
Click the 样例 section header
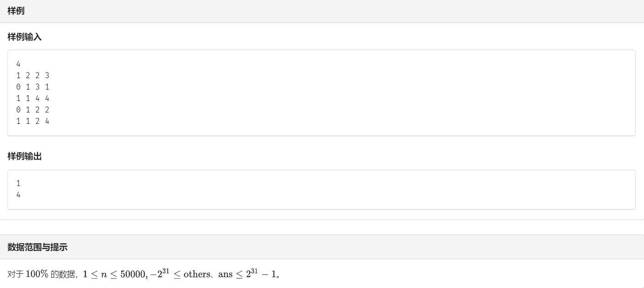coord(16,11)
